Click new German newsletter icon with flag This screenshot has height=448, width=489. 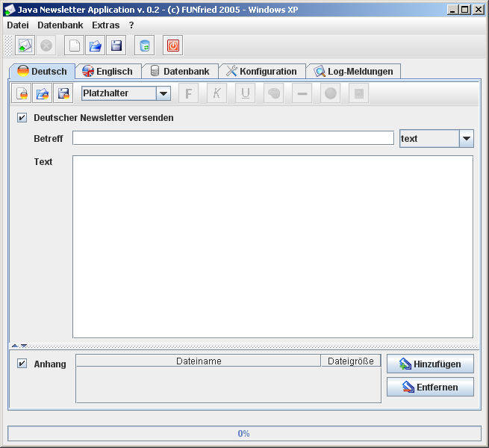click(22, 93)
